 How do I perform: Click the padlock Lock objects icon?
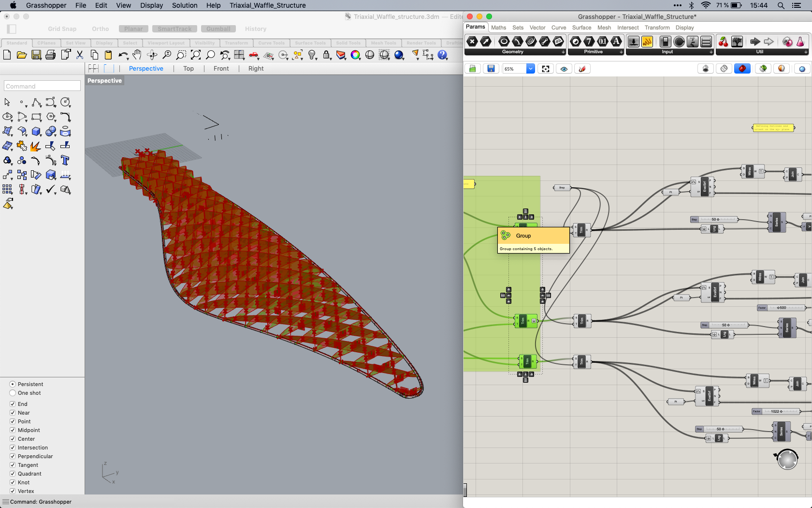pyautogui.click(x=327, y=55)
